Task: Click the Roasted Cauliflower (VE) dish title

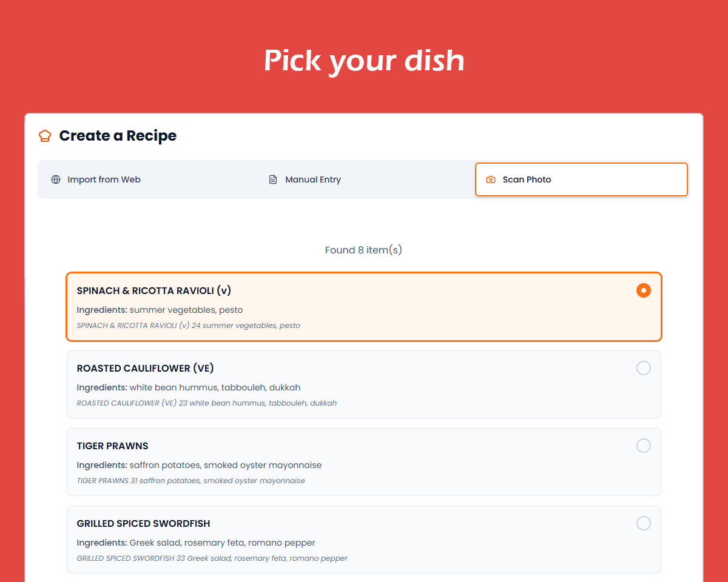Action: pyautogui.click(x=145, y=368)
